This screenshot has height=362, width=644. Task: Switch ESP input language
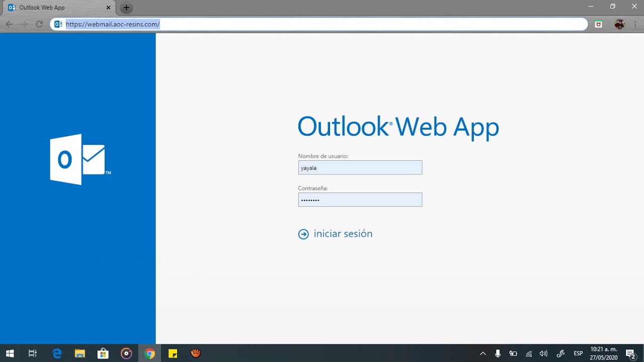point(578,353)
